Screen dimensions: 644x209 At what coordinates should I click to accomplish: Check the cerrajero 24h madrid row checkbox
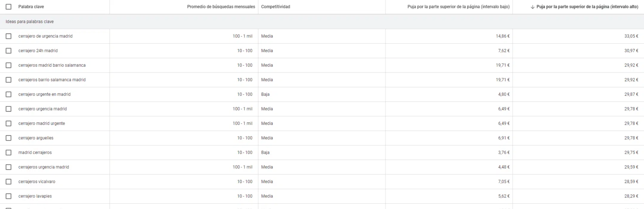(x=9, y=50)
